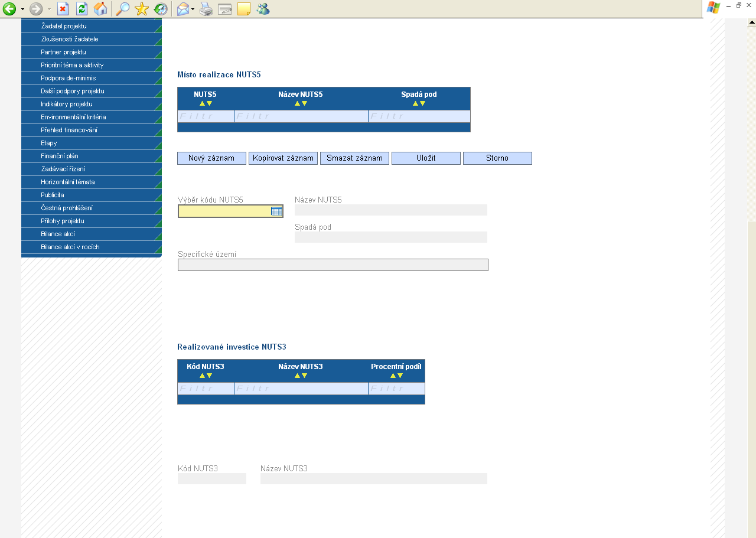Open Favorites with the star icon
756x538 pixels.
pos(141,8)
